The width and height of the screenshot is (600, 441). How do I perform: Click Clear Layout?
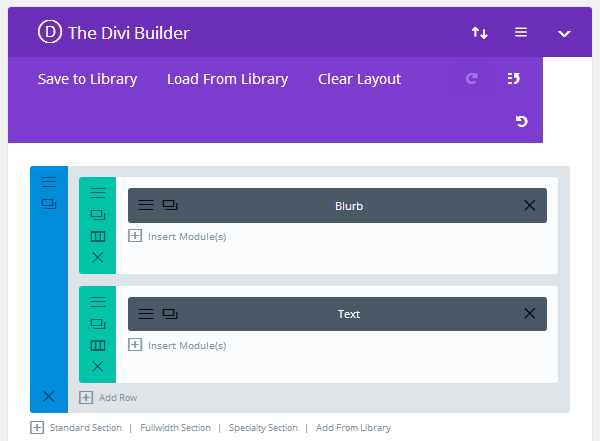point(359,79)
